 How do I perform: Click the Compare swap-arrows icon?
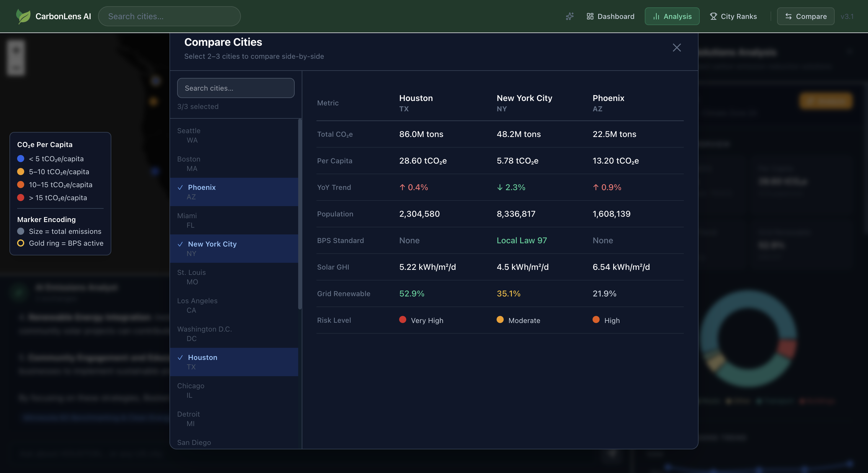[x=788, y=16]
